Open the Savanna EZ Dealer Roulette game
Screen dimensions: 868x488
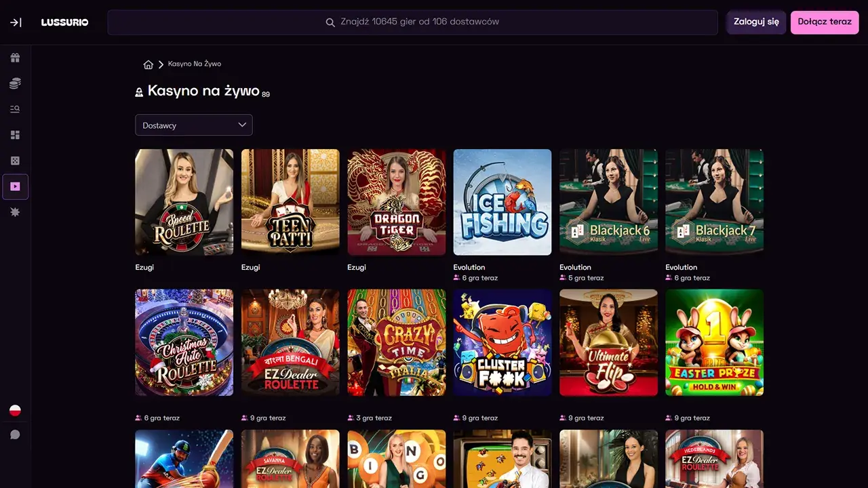tap(290, 459)
